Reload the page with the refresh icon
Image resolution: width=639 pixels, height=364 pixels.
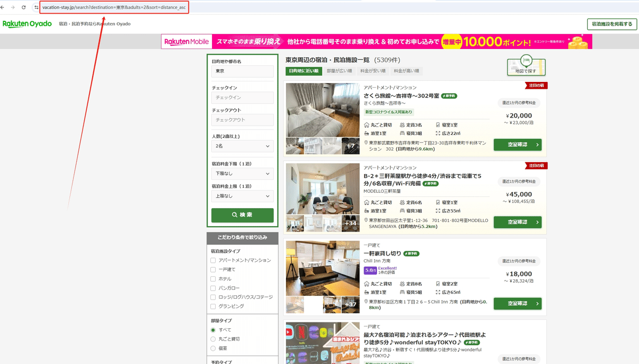(23, 7)
